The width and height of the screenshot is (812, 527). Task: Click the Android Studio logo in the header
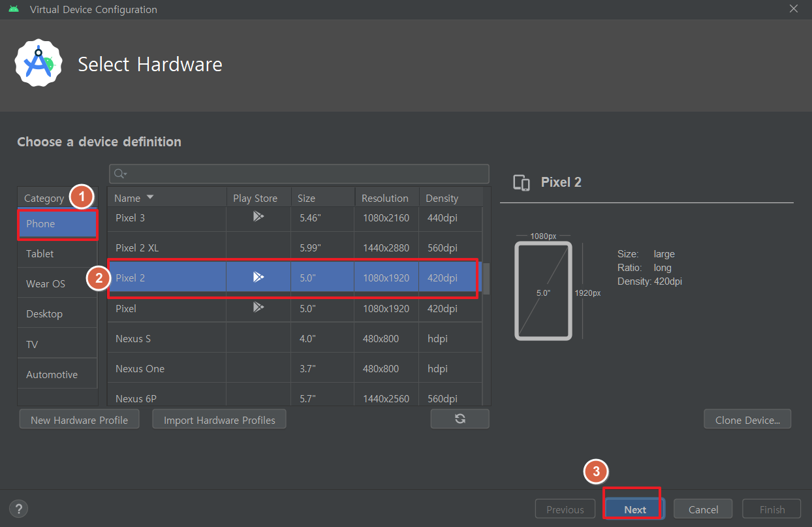pos(39,63)
